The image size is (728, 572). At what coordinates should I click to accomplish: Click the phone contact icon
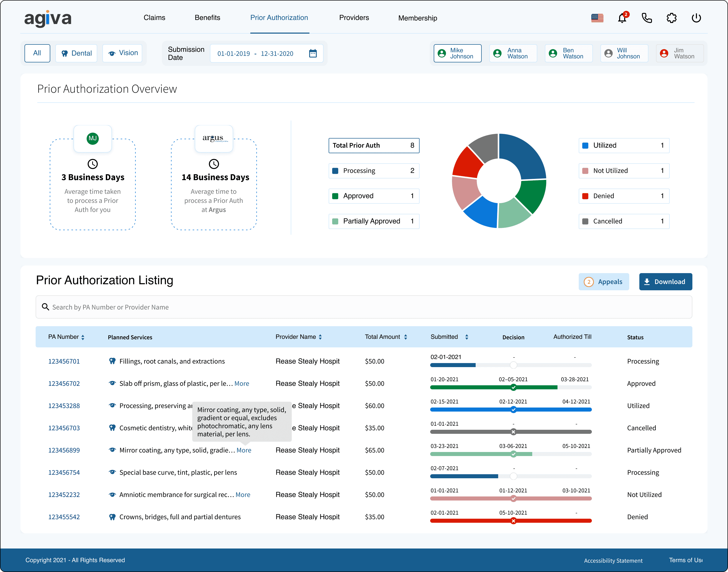(x=647, y=18)
